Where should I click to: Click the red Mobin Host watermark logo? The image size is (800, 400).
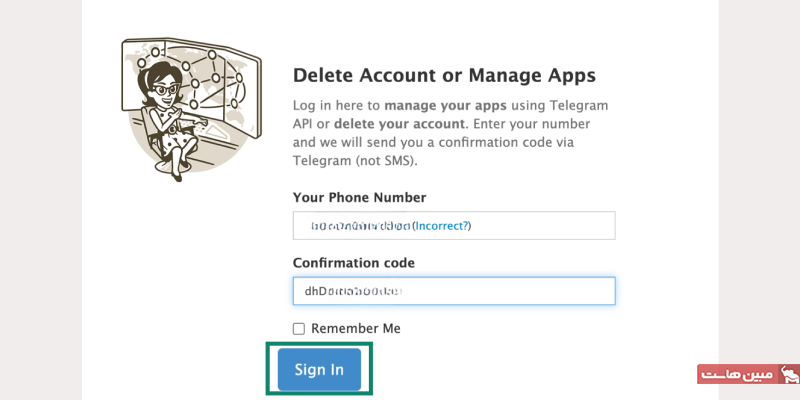point(748,374)
